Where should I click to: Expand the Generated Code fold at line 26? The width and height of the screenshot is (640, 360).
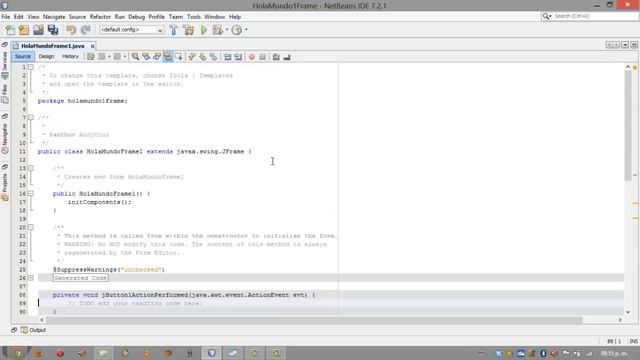(x=31, y=278)
